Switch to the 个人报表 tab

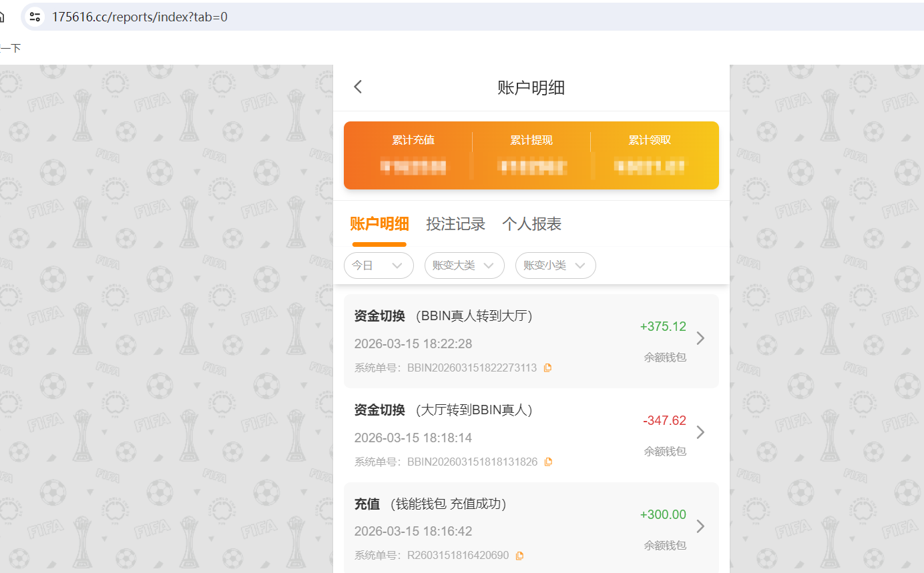tap(531, 223)
